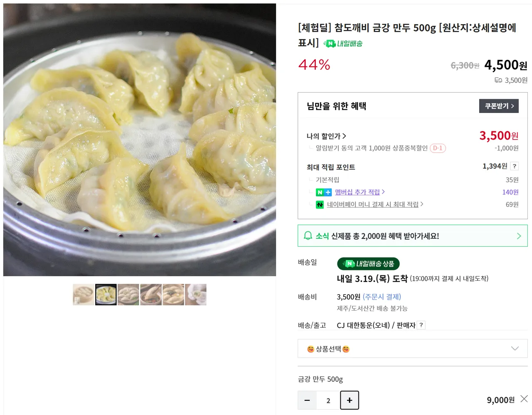The height and width of the screenshot is (415, 532).
Task: Increase quantity with the plus button
Action: tap(350, 400)
